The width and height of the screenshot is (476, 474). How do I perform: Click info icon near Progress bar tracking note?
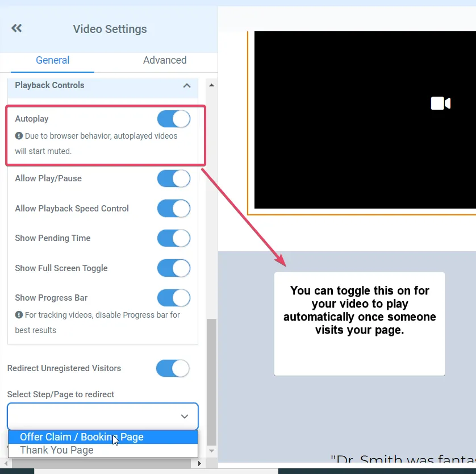pyautogui.click(x=19, y=315)
